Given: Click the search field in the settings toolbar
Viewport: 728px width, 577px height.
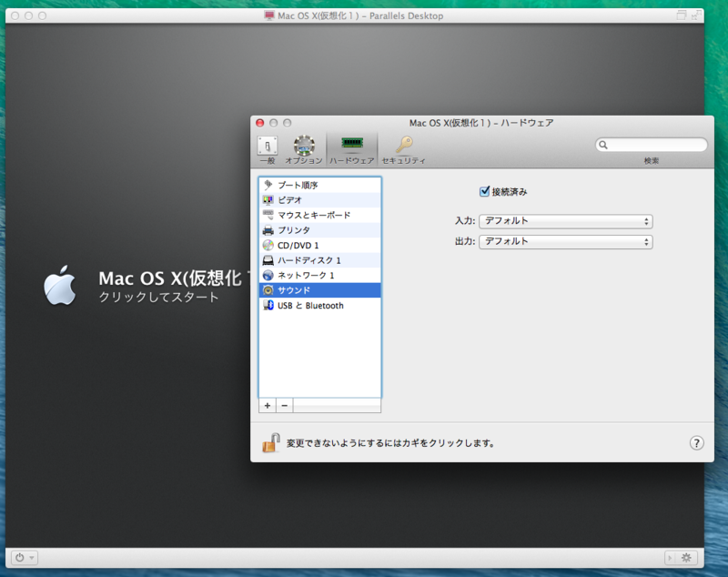Looking at the screenshot, I should [x=651, y=145].
